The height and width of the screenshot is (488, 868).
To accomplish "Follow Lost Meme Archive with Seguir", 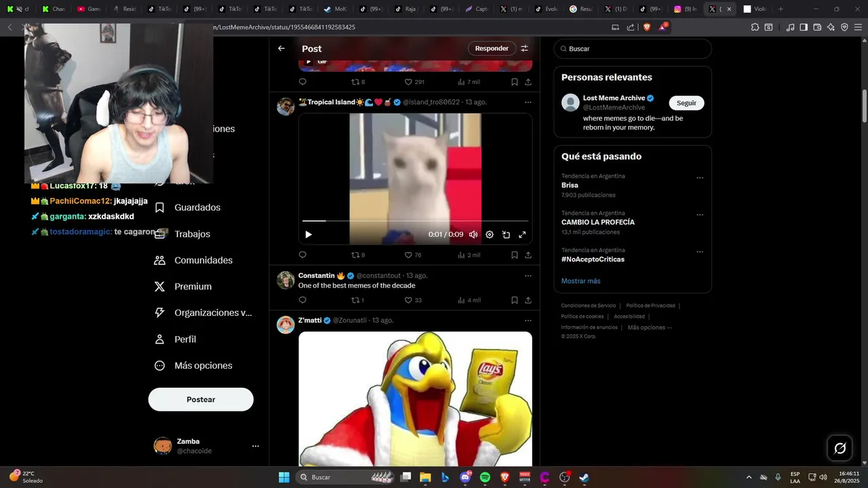I will point(686,103).
